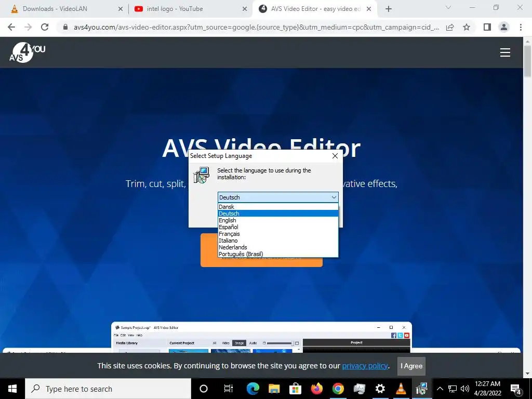This screenshot has width=532, height=399.
Task: Click the AVS Video Editor app screenshot
Action: [261, 337]
